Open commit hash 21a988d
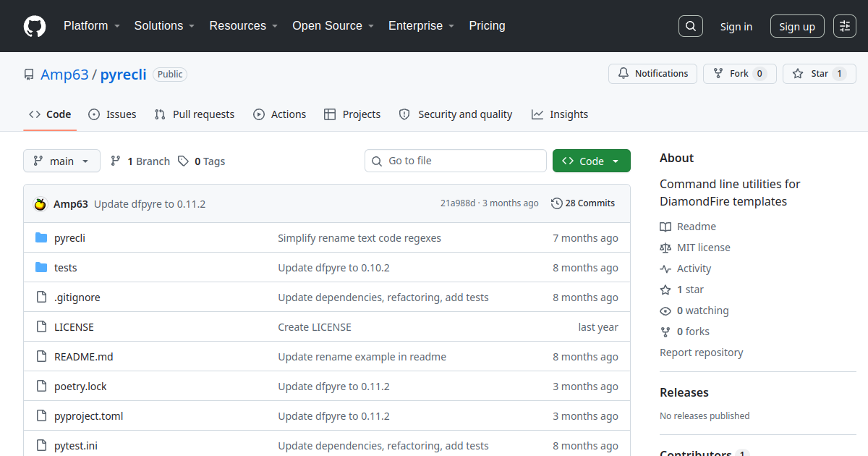This screenshot has width=868, height=456. (458, 203)
